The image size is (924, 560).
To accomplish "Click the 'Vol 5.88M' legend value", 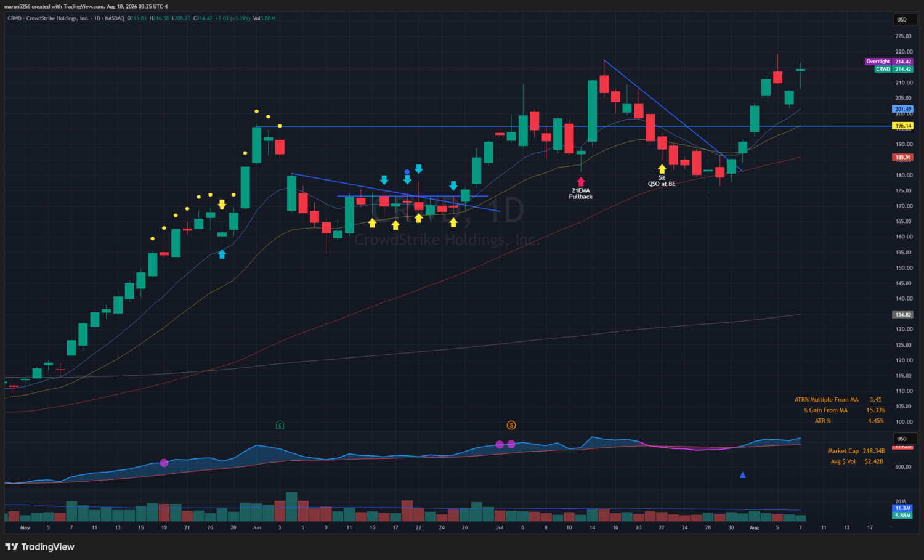I will point(264,18).
